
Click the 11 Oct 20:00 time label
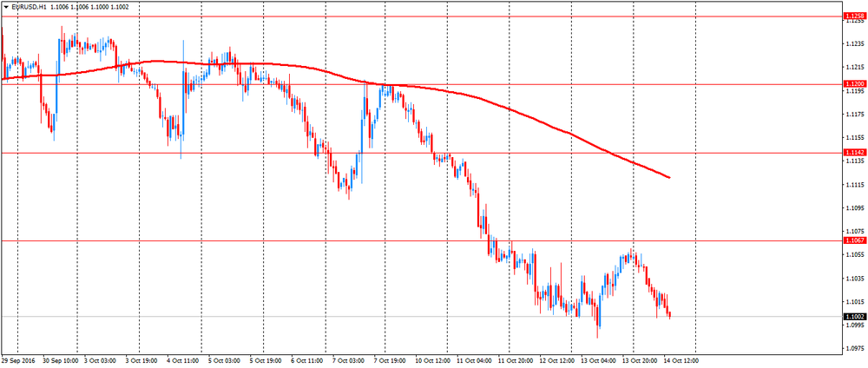516,360
